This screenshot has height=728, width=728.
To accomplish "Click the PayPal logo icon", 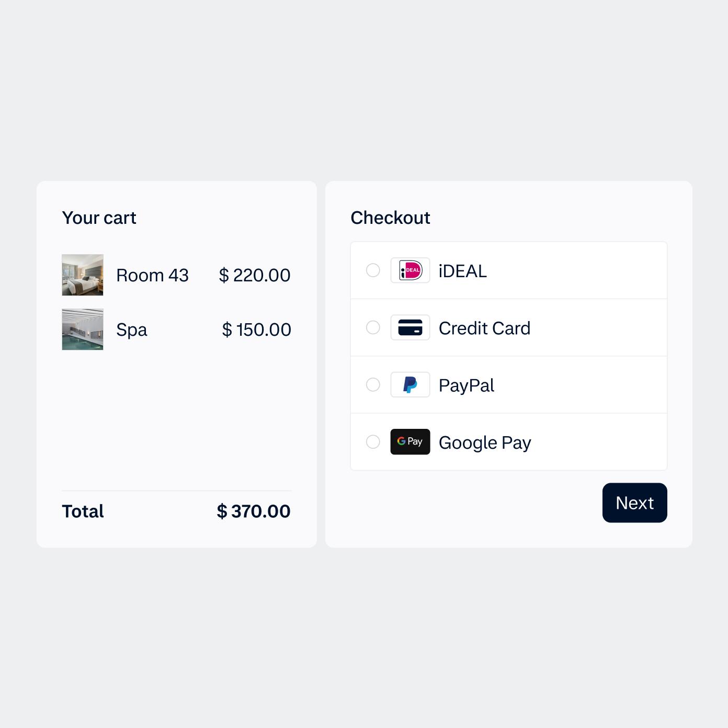I will click(410, 384).
